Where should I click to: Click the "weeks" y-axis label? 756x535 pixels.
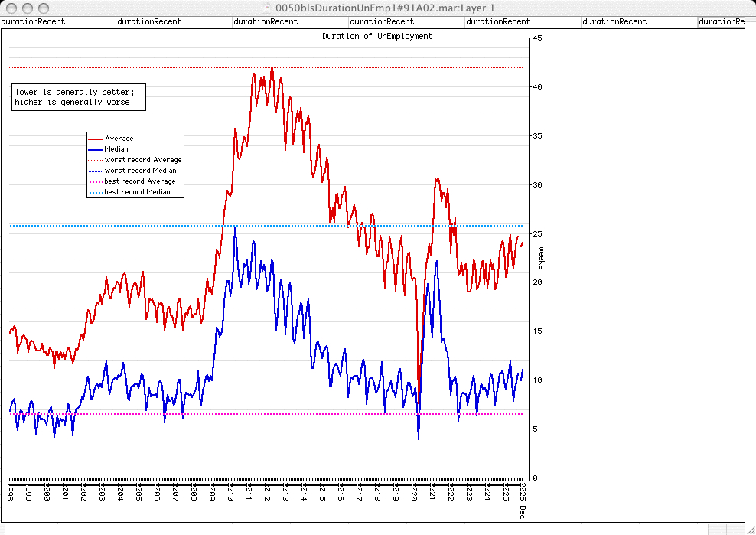[542, 258]
